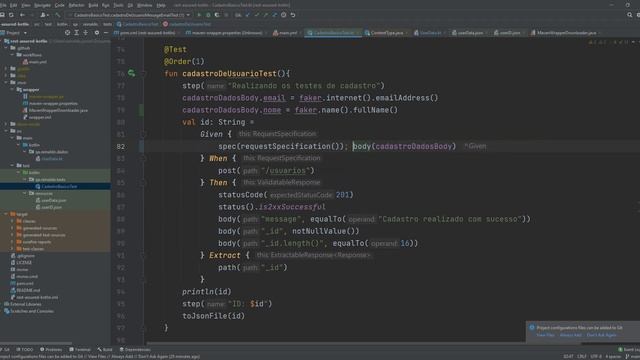Click the Git Commit checkmark icon

(256, 15)
